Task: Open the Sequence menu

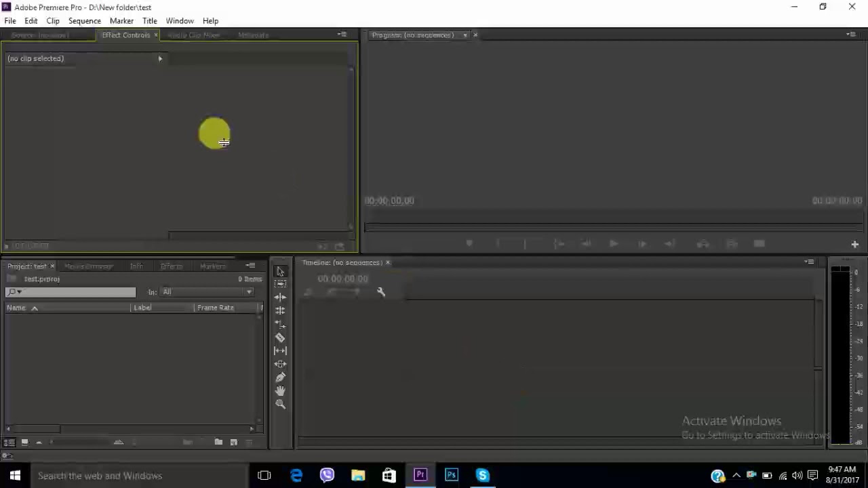Action: [x=85, y=21]
